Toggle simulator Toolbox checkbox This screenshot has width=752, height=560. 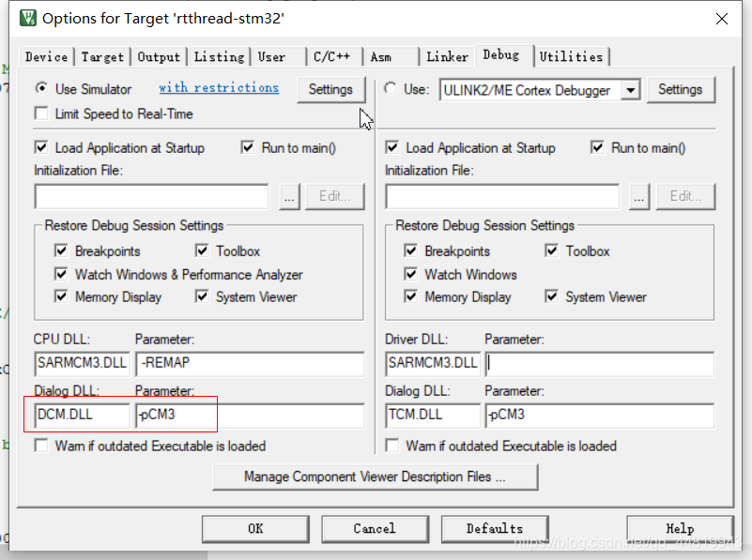[x=202, y=250]
